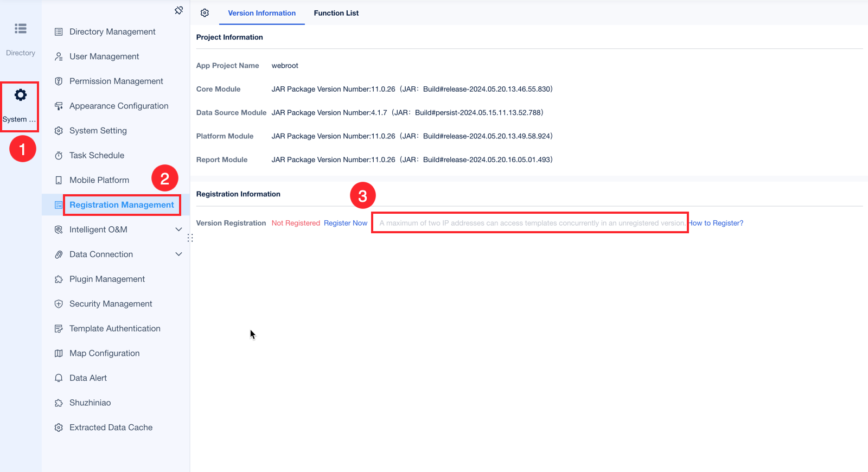This screenshot has width=868, height=472.
Task: Click the Security Management shield icon
Action: click(59, 304)
